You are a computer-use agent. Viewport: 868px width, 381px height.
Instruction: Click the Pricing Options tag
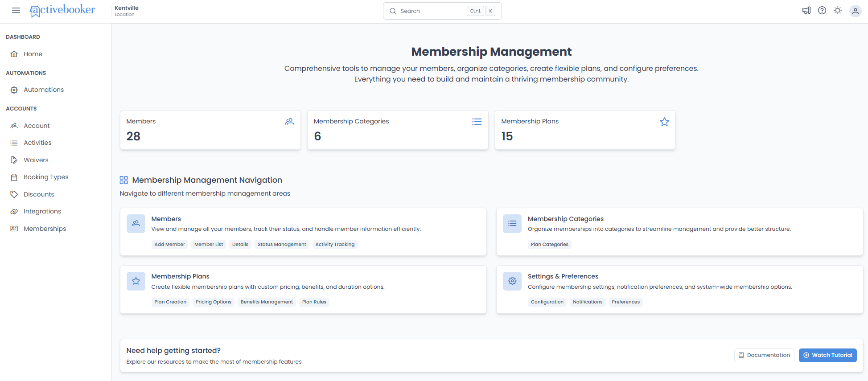coord(214,302)
